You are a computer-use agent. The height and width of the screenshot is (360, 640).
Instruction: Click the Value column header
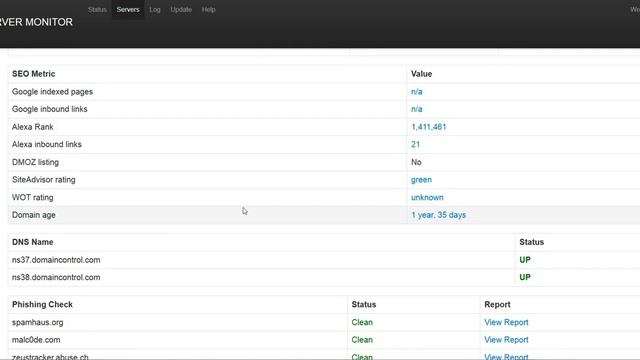421,74
